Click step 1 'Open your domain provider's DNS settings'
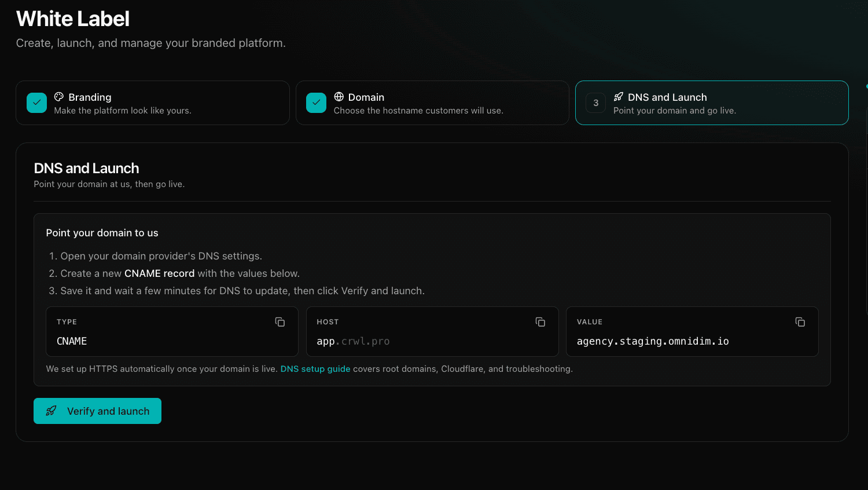The height and width of the screenshot is (490, 868). [x=161, y=256]
